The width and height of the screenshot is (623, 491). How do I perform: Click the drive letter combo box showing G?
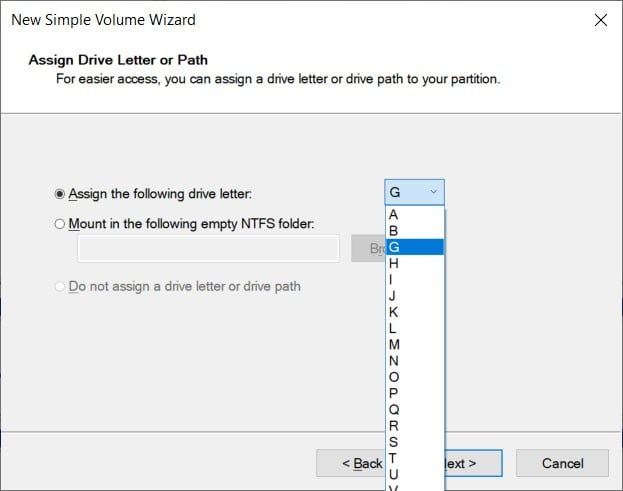tap(414, 192)
